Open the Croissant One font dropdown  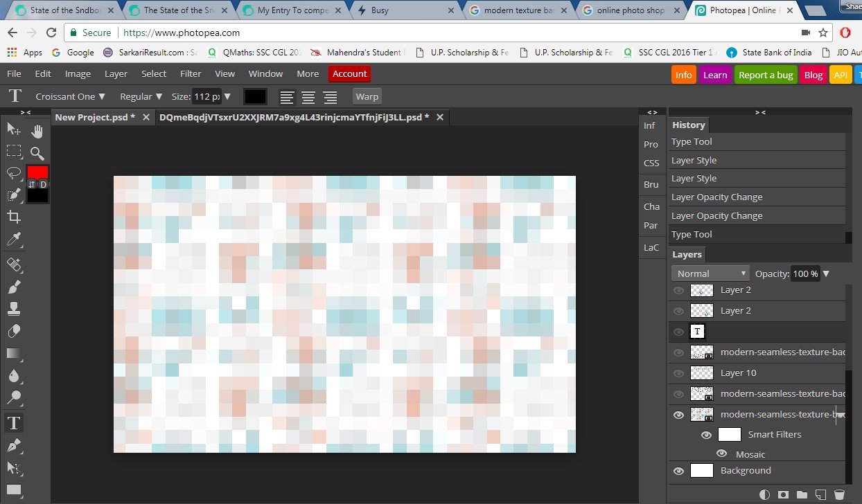[70, 96]
